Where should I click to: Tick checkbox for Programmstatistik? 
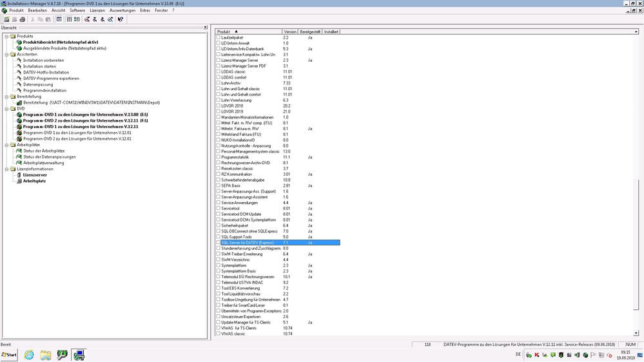pos(218,157)
